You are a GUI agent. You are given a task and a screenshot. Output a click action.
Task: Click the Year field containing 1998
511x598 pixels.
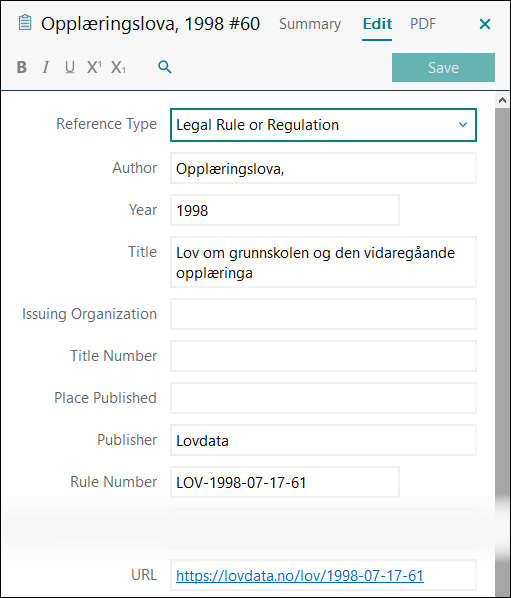285,210
